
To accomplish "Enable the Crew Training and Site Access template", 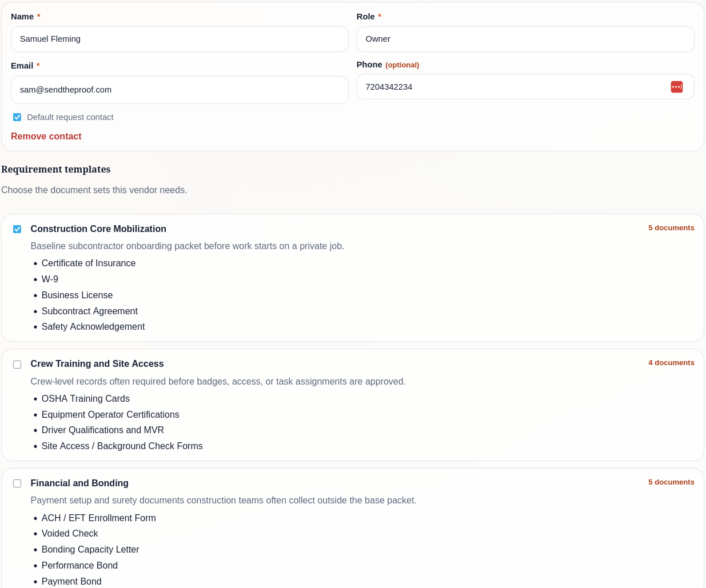I will [17, 365].
